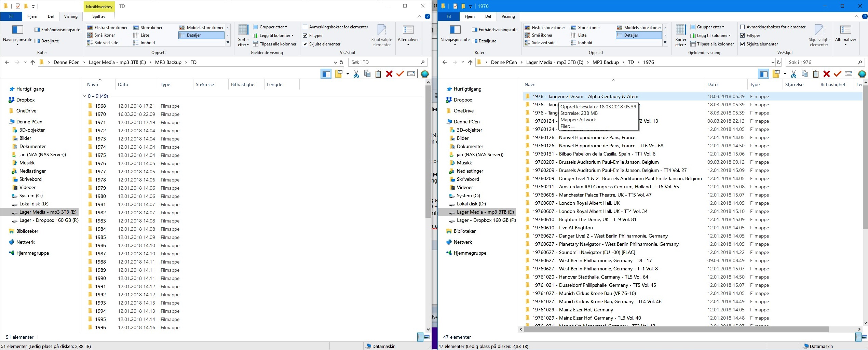
Task: Collapse the ribbon in the TD window
Action: [419, 16]
